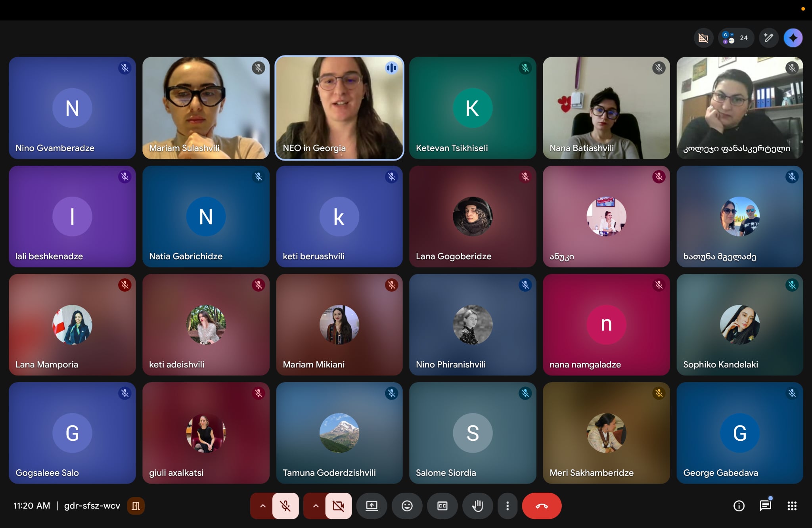Click the crossed-out grid icon top right
This screenshot has width=812, height=528.
pyautogui.click(x=703, y=38)
